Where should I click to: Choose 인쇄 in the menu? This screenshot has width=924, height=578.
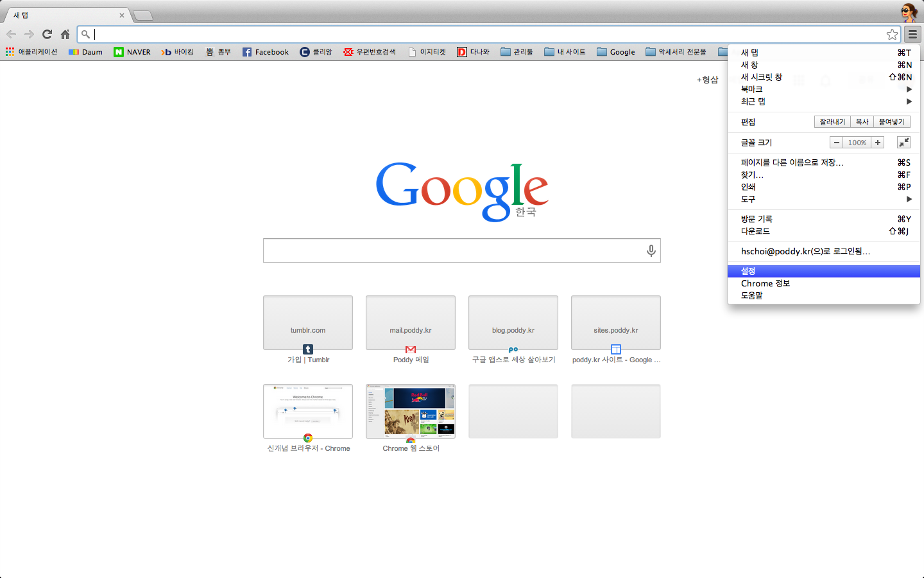coord(824,187)
